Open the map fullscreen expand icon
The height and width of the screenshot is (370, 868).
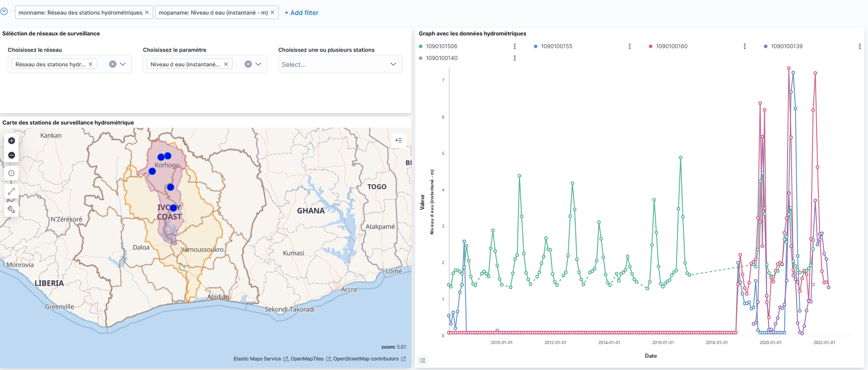12,191
